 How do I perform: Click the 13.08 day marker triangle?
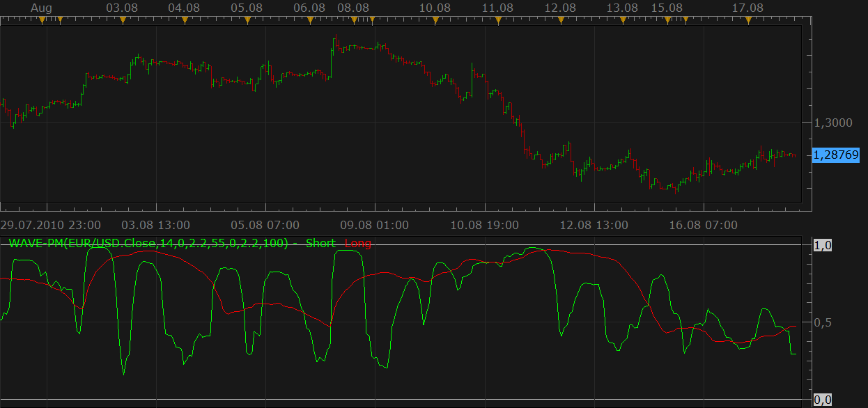(623, 20)
